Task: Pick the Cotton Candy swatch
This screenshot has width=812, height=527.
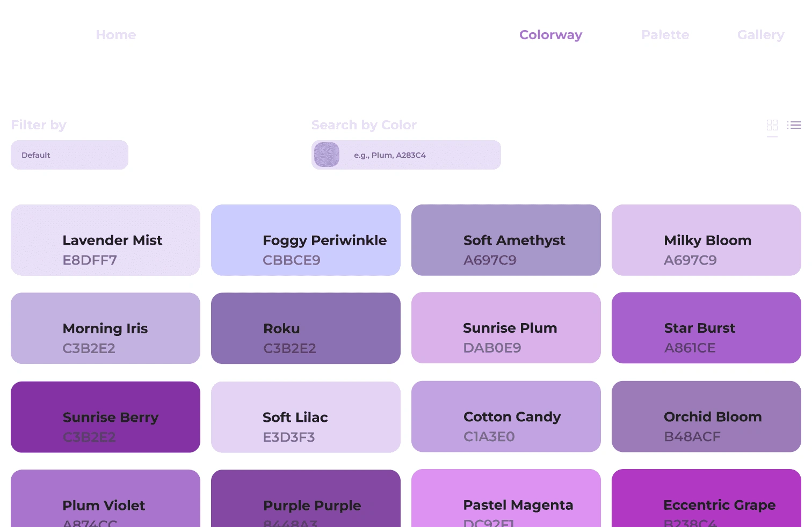Action: pyautogui.click(x=506, y=416)
